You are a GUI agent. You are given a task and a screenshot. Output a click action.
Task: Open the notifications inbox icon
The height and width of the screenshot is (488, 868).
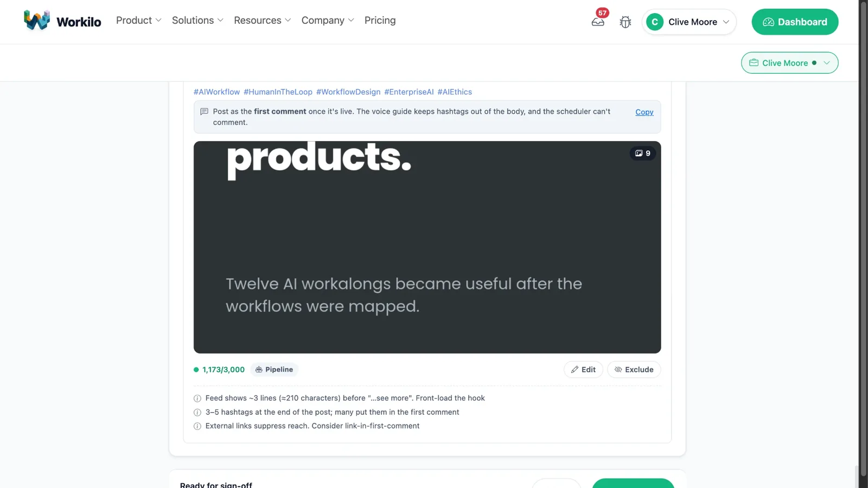click(598, 22)
